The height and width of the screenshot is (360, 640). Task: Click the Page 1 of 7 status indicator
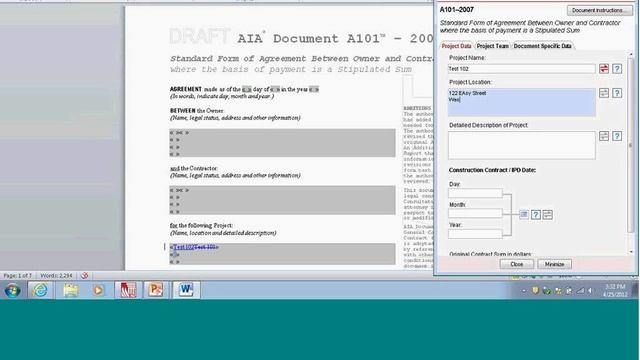pyautogui.click(x=18, y=276)
